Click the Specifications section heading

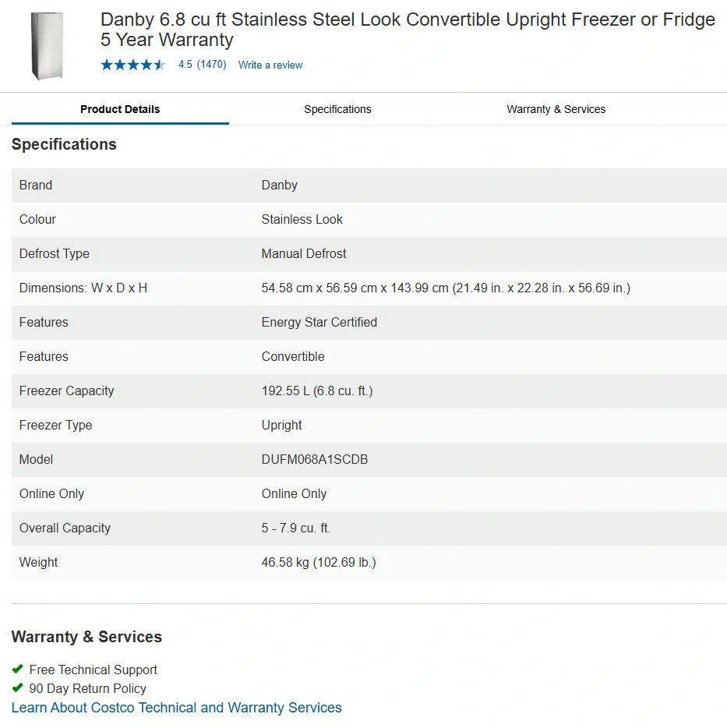pos(64,144)
